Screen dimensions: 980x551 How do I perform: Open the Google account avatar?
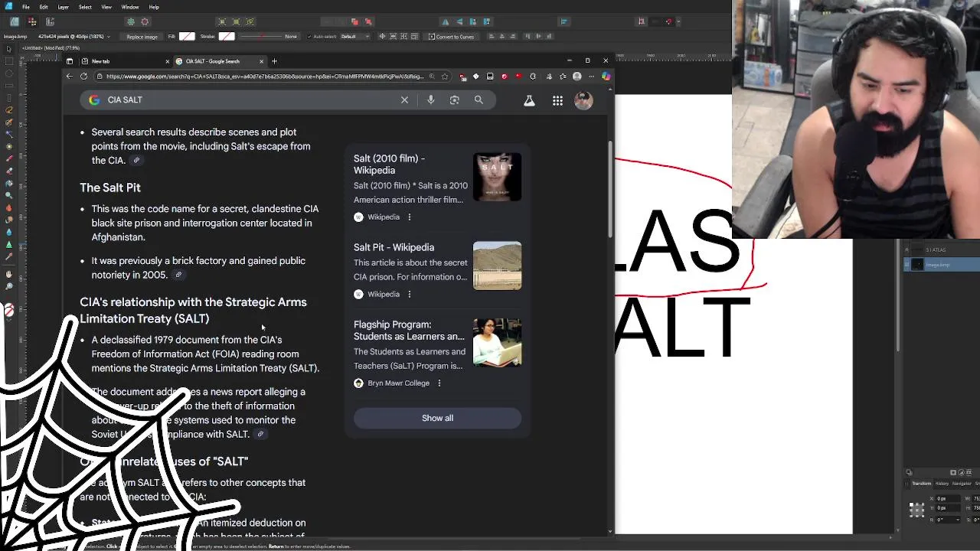[583, 100]
